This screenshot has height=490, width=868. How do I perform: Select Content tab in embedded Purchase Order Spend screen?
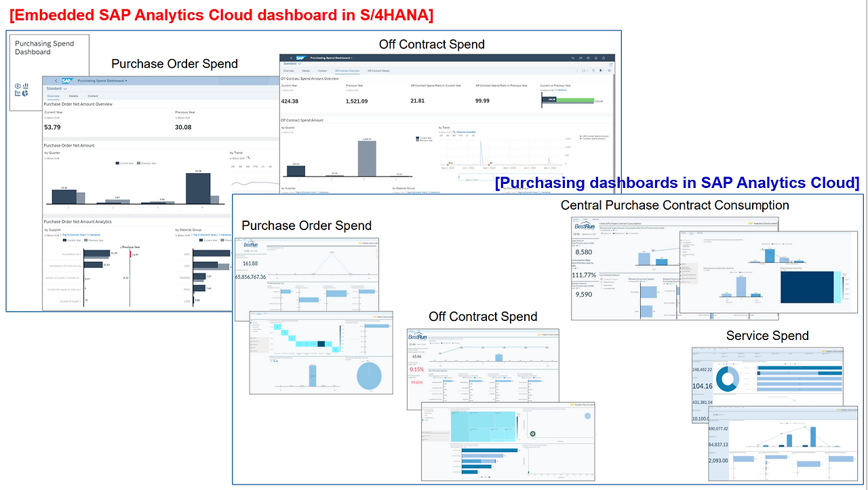(93, 96)
